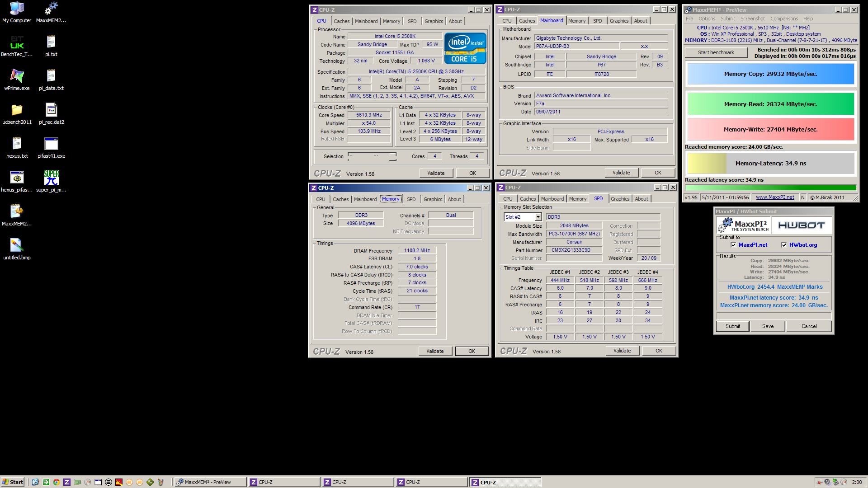Select the untitled.bmp image icon
Viewport: 868px width, 488px height.
pos(17,249)
